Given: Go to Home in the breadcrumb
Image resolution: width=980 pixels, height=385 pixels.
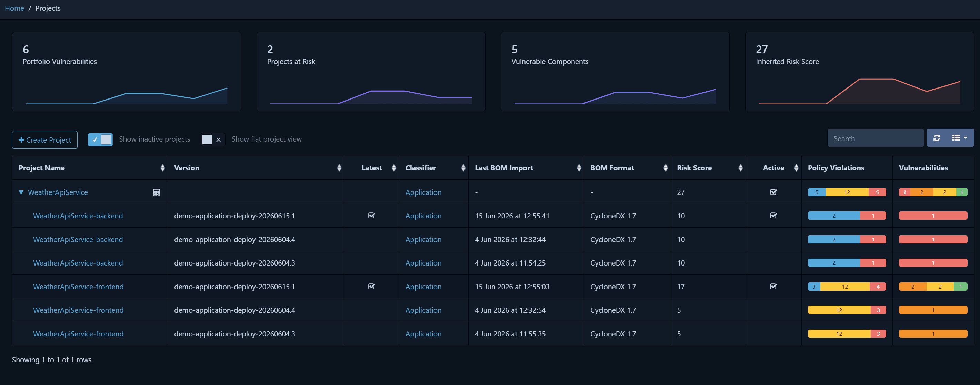Looking at the screenshot, I should click(x=14, y=8).
